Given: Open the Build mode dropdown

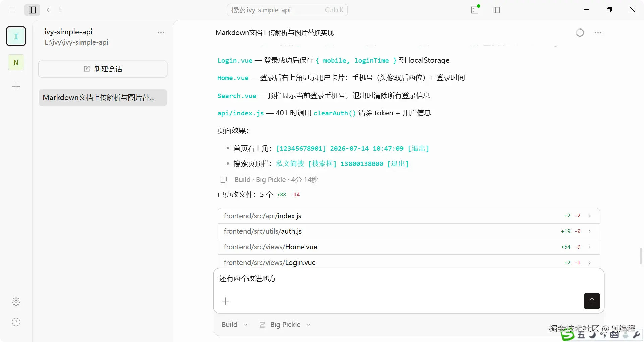Looking at the screenshot, I should [234, 325].
